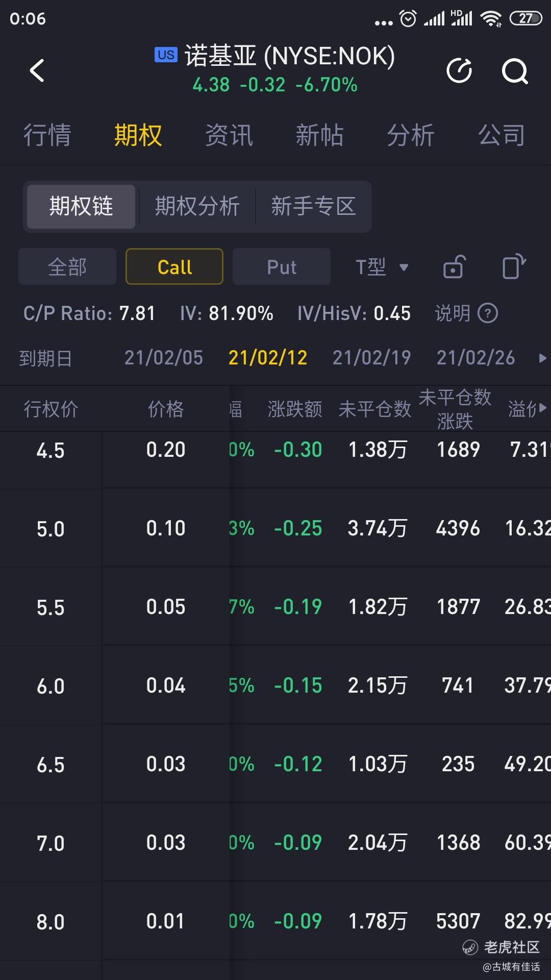The width and height of the screenshot is (551, 980).
Task: Sort by the 未平仓数 column header
Action: pyautogui.click(x=374, y=409)
